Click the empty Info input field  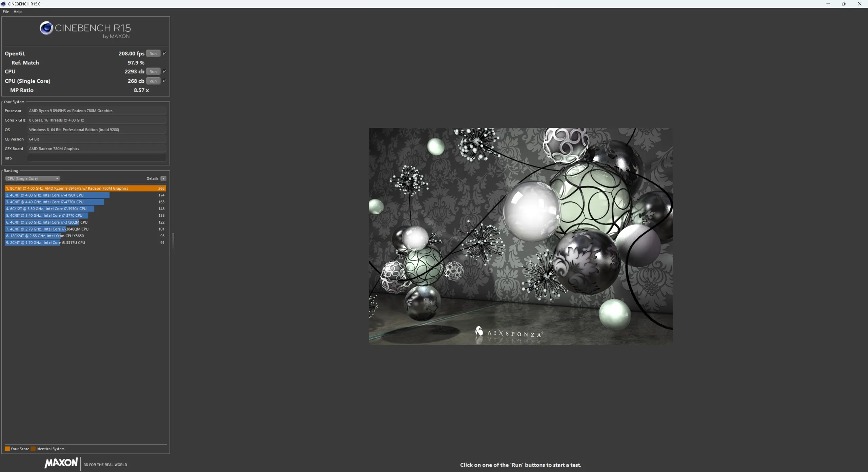[97, 158]
